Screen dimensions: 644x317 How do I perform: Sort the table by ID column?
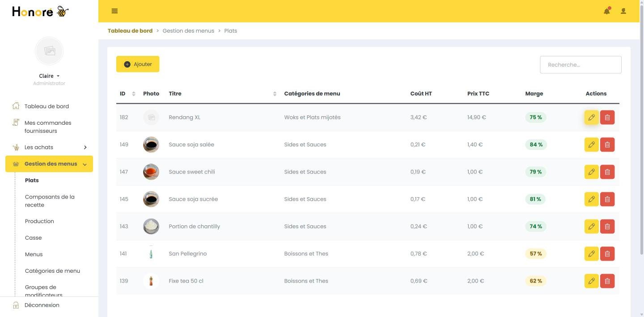coord(127,93)
